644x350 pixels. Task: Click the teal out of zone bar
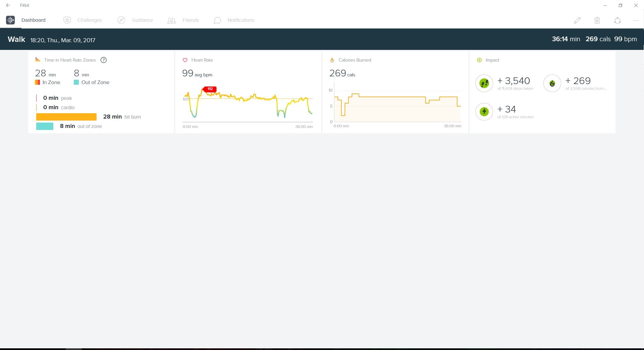(x=45, y=126)
